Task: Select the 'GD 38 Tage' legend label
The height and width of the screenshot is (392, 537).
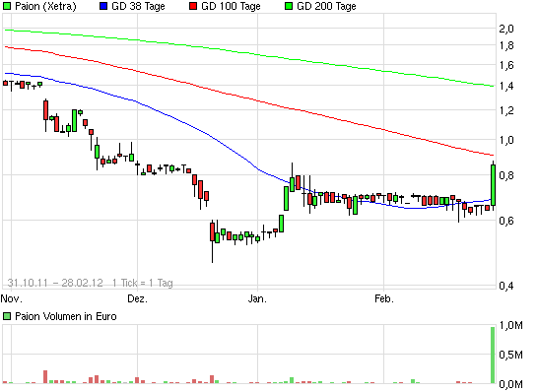Action: pyautogui.click(x=138, y=6)
